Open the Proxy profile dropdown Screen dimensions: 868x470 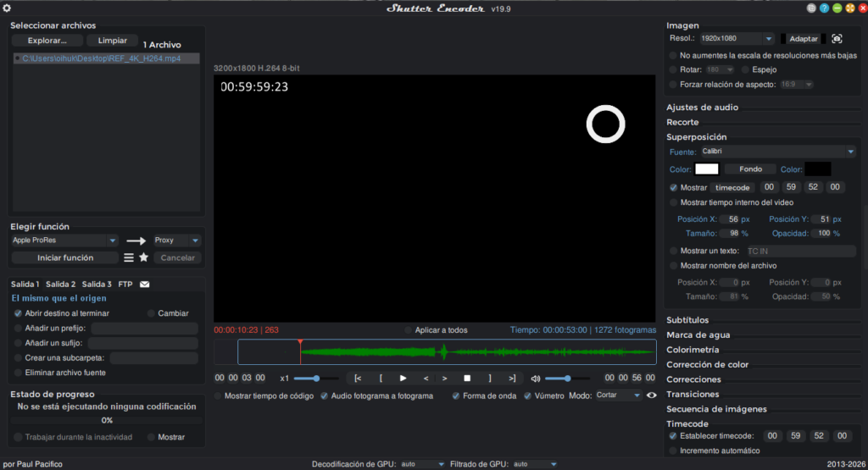pos(176,241)
